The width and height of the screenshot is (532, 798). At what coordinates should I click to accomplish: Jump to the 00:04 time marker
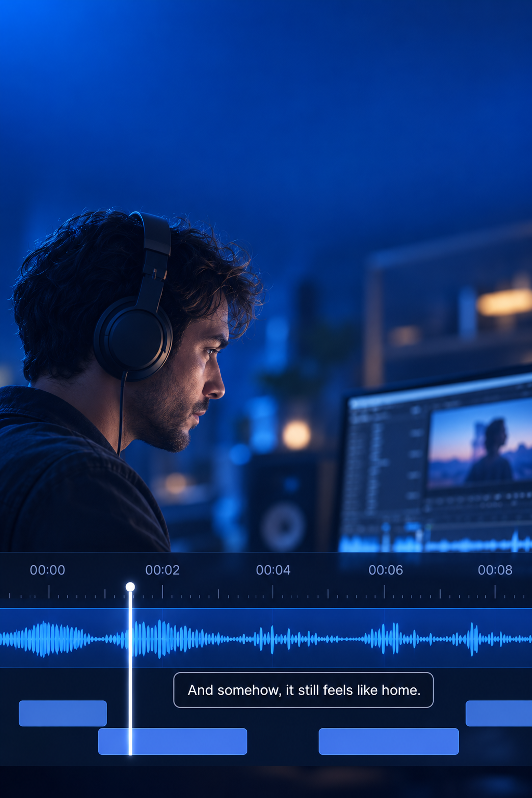click(x=273, y=570)
